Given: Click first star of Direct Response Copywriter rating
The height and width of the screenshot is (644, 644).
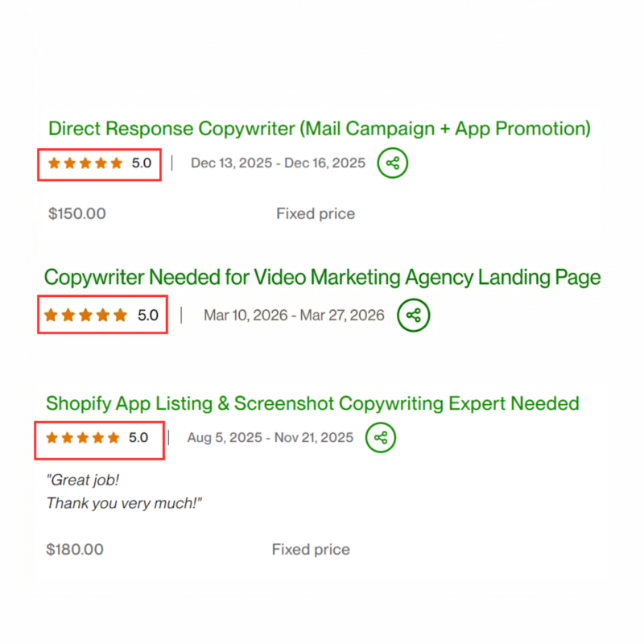Looking at the screenshot, I should [x=54, y=163].
